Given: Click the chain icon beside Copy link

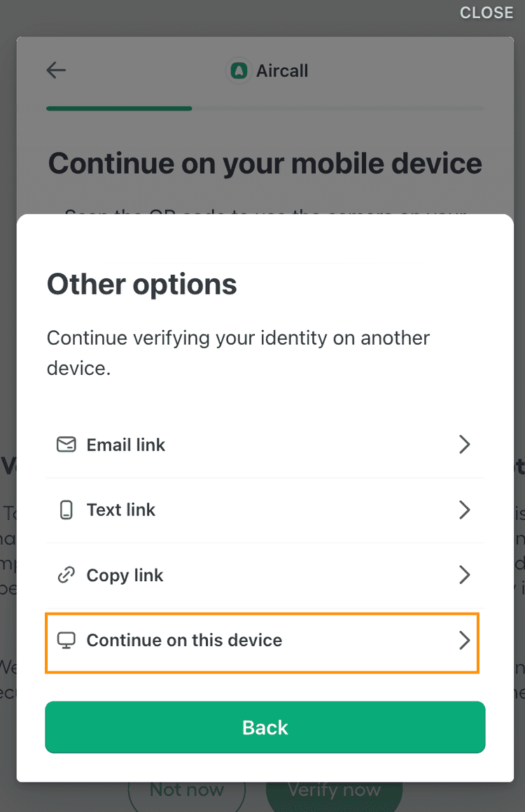Looking at the screenshot, I should [66, 576].
